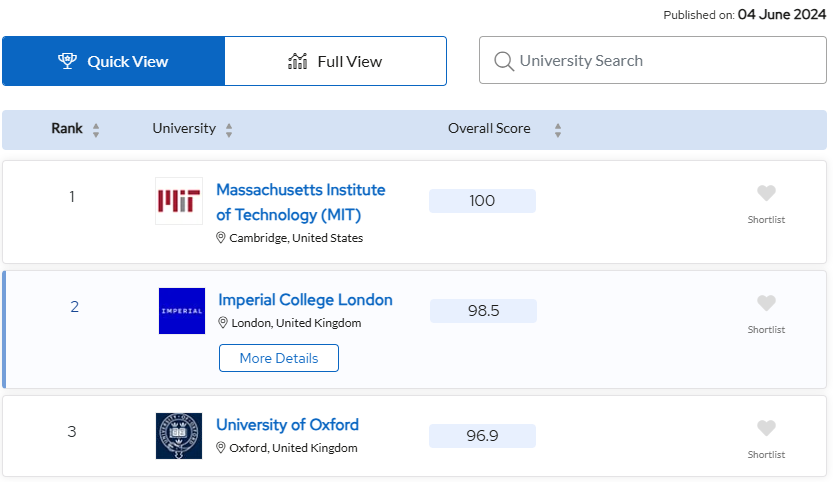The height and width of the screenshot is (482, 833).
Task: Shortlist University of Oxford heart icon
Action: (x=766, y=428)
